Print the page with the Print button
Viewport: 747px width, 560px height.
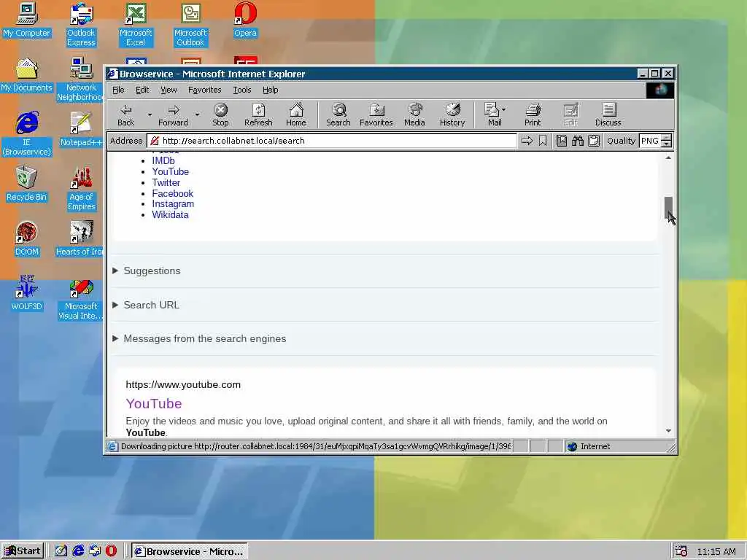pos(533,114)
